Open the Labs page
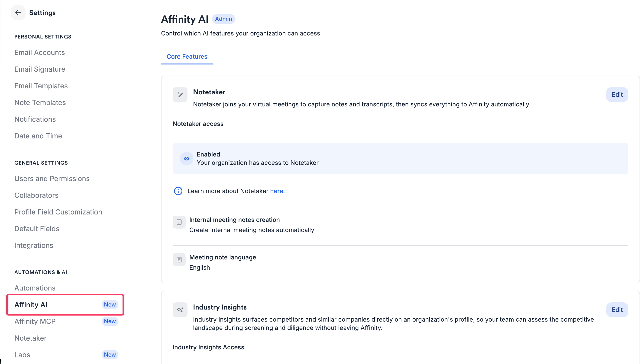640x364 pixels. (x=22, y=355)
